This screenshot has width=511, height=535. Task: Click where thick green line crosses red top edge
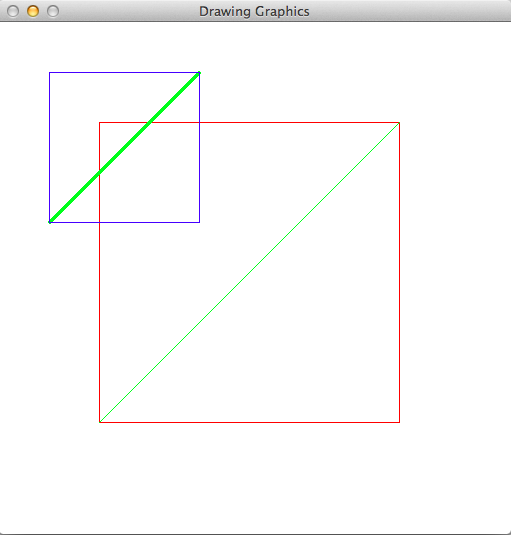[149, 122]
